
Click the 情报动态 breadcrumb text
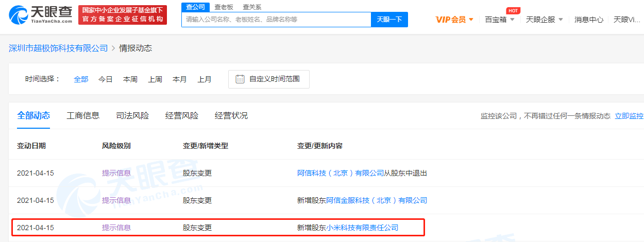(x=135, y=48)
